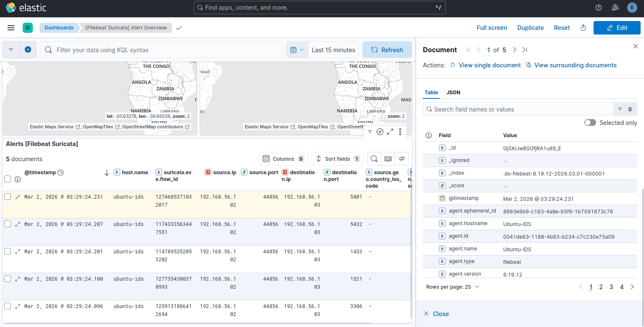Expand the 03:29:24.207 alert row details
Screen dimensions: 644x327
[x=18, y=224]
